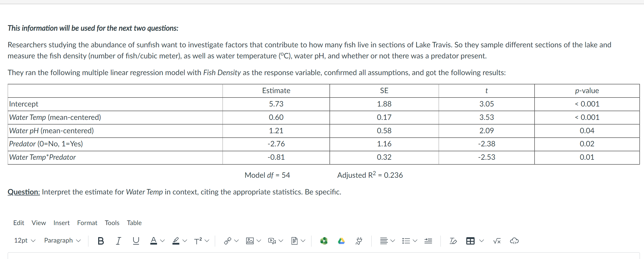Toggle bold formatting in the editor
Viewport: 644px width, 259px height.
click(x=101, y=241)
